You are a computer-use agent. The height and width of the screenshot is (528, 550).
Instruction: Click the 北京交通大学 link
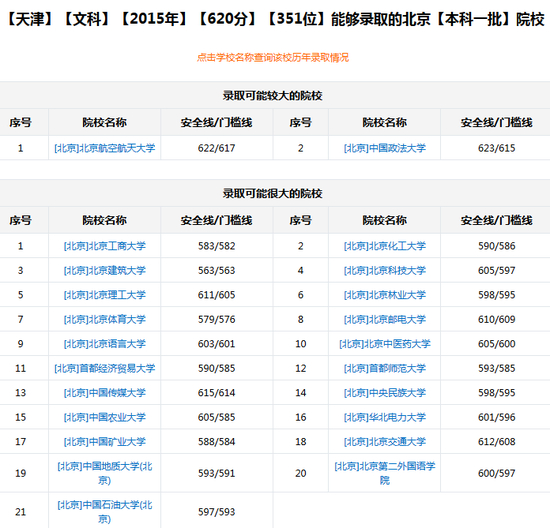pos(384,442)
